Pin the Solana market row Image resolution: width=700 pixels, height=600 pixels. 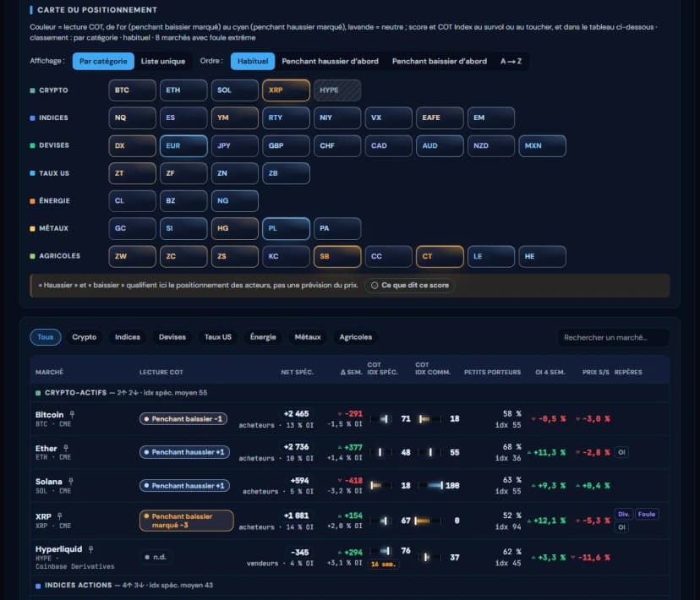point(70,482)
